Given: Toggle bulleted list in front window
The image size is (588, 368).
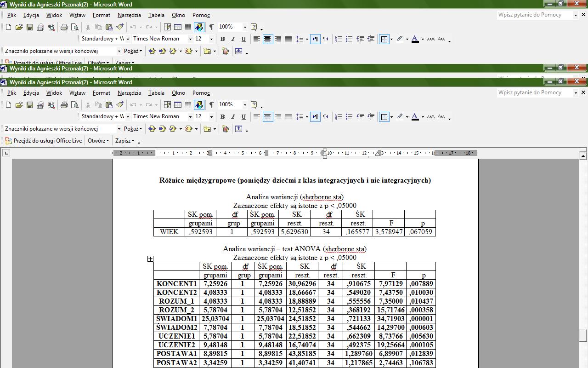Looking at the screenshot, I should point(349,117).
